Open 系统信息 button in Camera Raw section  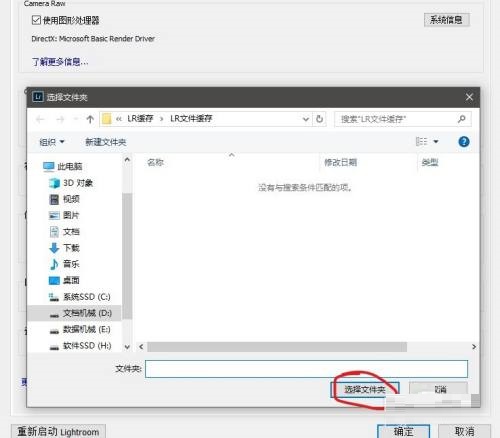click(x=446, y=20)
